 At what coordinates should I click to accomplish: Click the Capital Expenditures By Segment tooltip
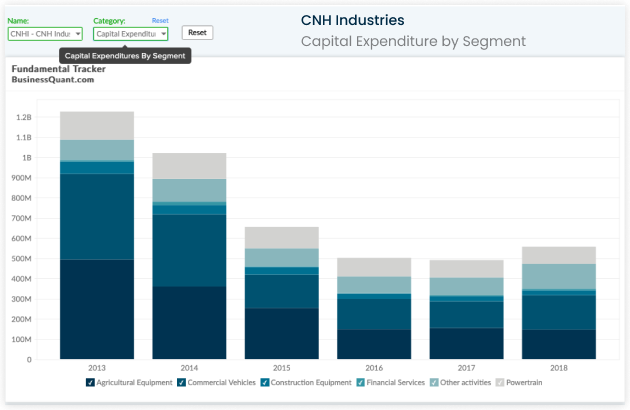point(125,56)
